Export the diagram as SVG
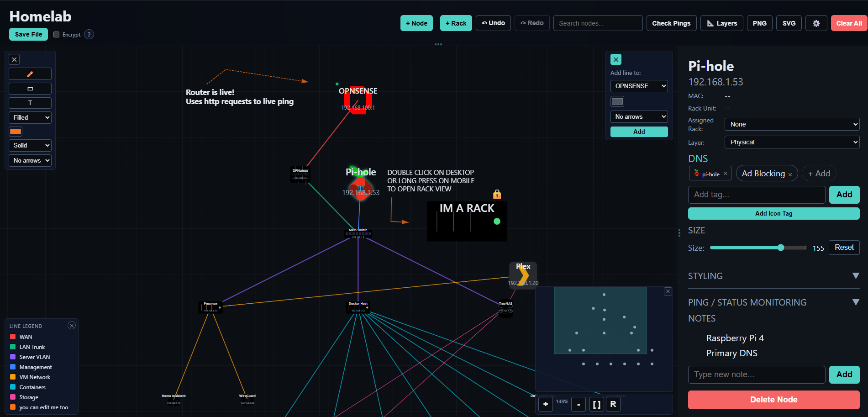 pyautogui.click(x=789, y=23)
